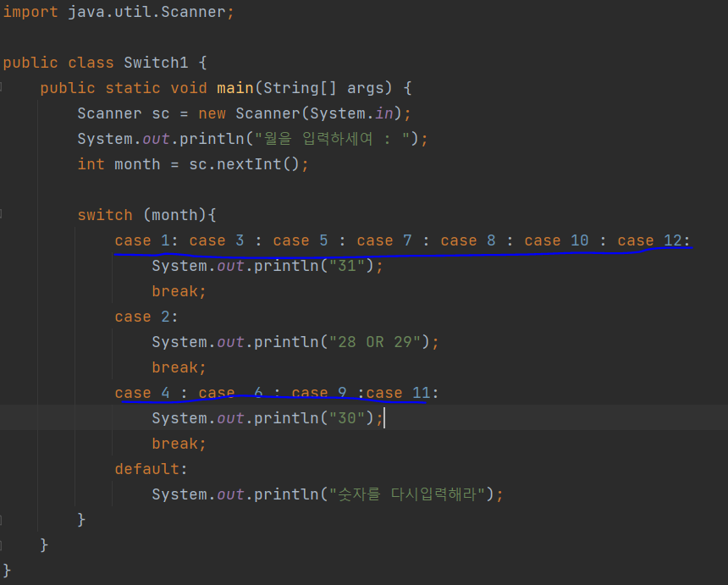Click "month" in the int declaration line
Viewport: 728px width, 585px height.
pos(137,164)
